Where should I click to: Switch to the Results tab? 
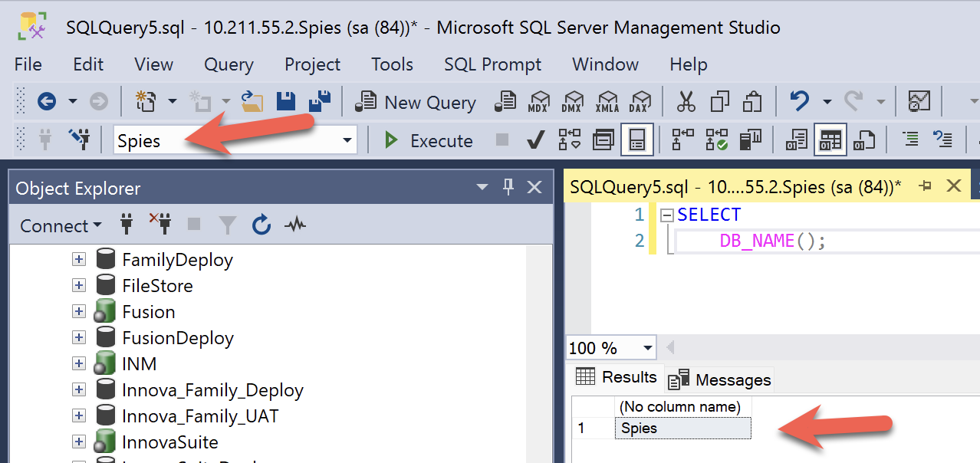pyautogui.click(x=617, y=377)
